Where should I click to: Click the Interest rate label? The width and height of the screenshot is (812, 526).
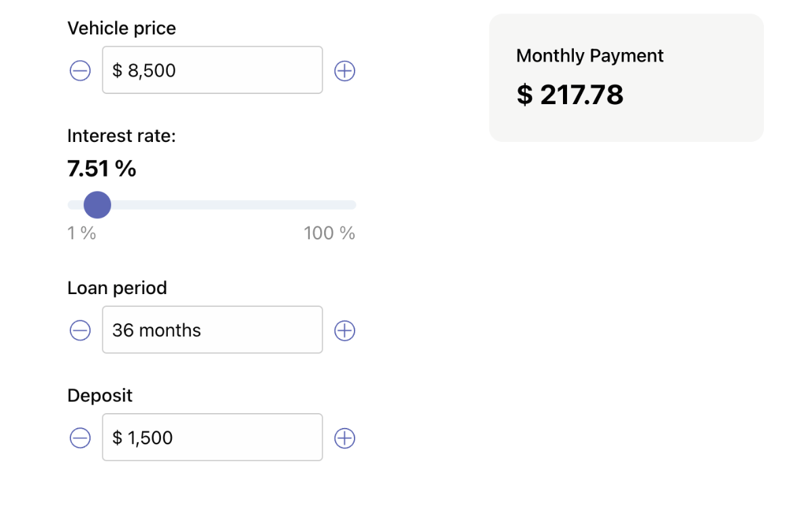pos(122,136)
